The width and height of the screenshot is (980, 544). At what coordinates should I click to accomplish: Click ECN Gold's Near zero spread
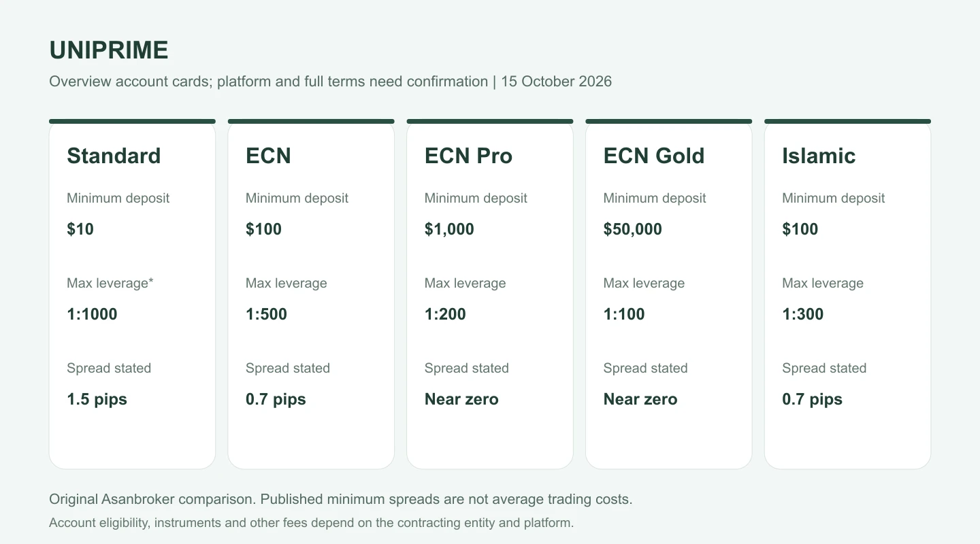(x=640, y=399)
